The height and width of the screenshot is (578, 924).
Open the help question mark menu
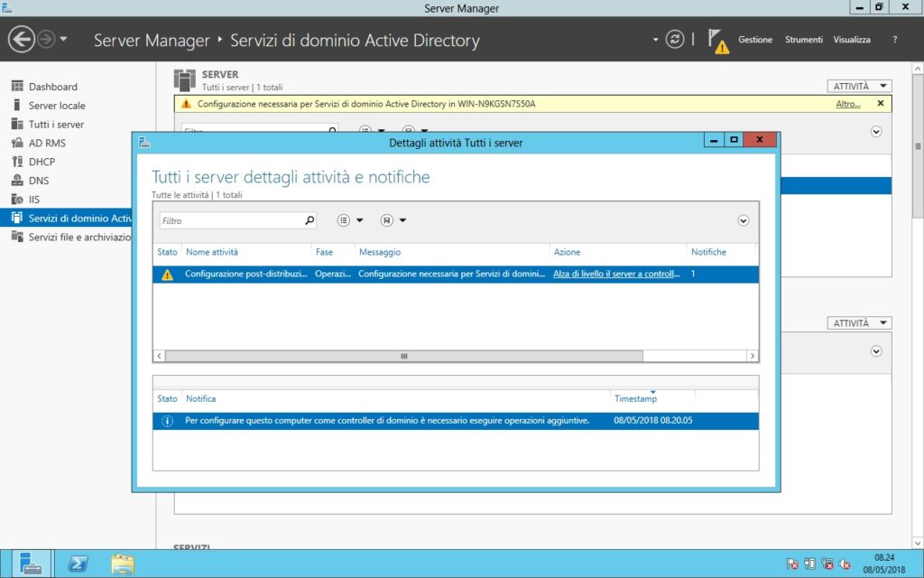click(x=894, y=40)
